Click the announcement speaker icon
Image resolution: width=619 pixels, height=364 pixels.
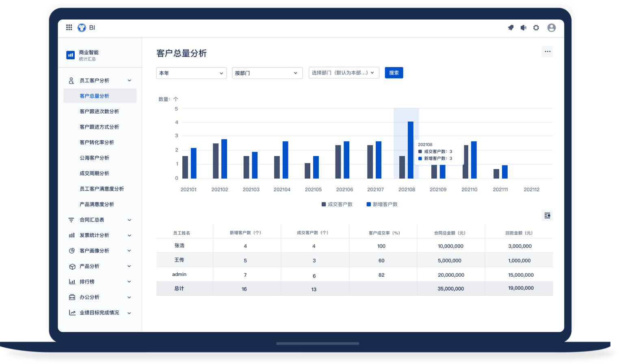point(524,28)
